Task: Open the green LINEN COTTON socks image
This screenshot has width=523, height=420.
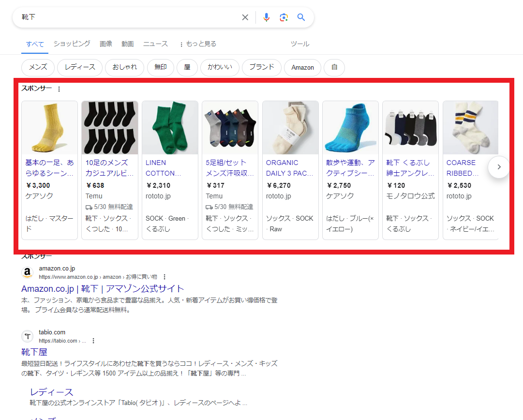Action: point(170,128)
